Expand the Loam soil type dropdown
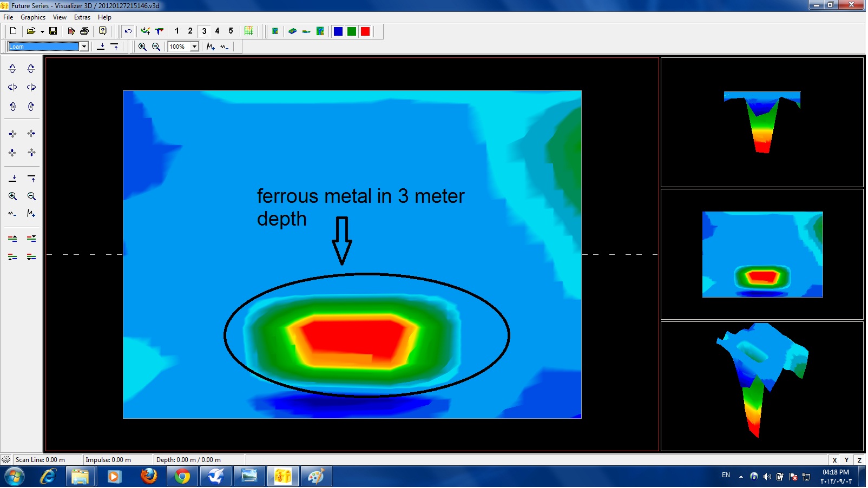 point(84,47)
